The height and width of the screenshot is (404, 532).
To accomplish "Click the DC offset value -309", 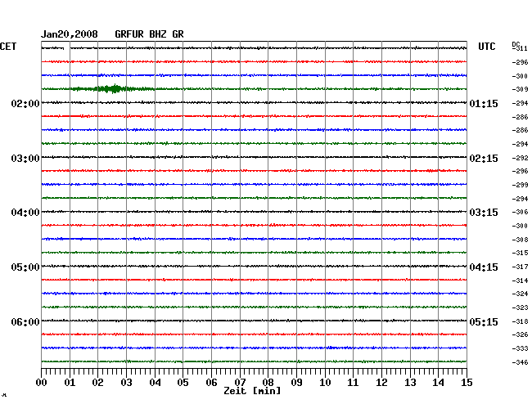I will coord(520,89).
